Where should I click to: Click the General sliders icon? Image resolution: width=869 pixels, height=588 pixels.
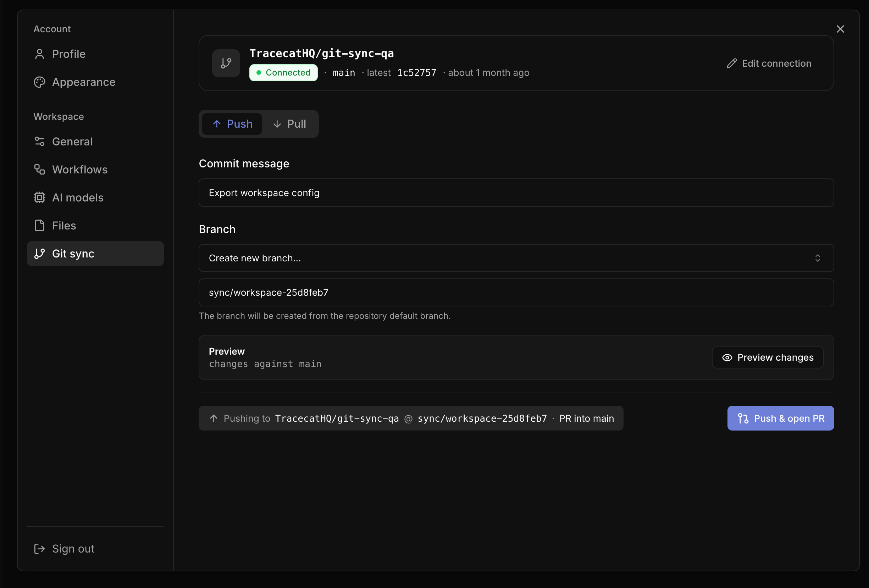coord(39,142)
